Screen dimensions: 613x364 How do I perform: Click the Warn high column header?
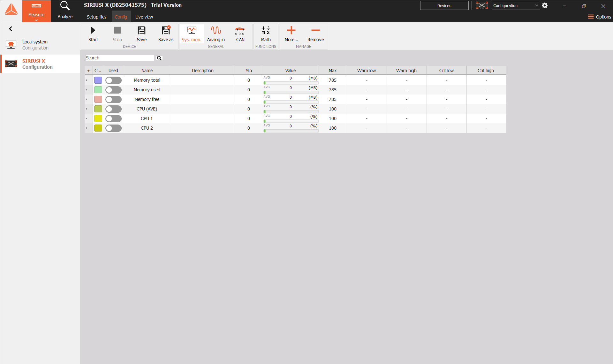406,71
